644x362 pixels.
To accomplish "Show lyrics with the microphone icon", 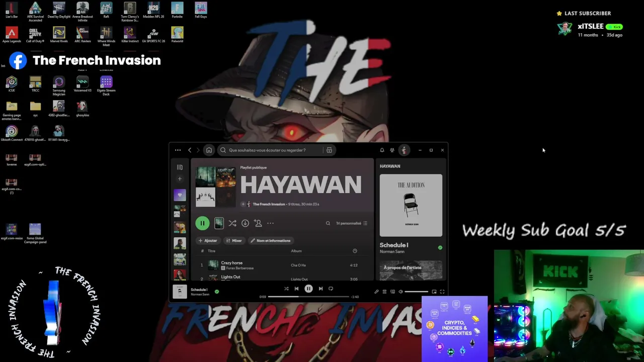I will (x=376, y=292).
